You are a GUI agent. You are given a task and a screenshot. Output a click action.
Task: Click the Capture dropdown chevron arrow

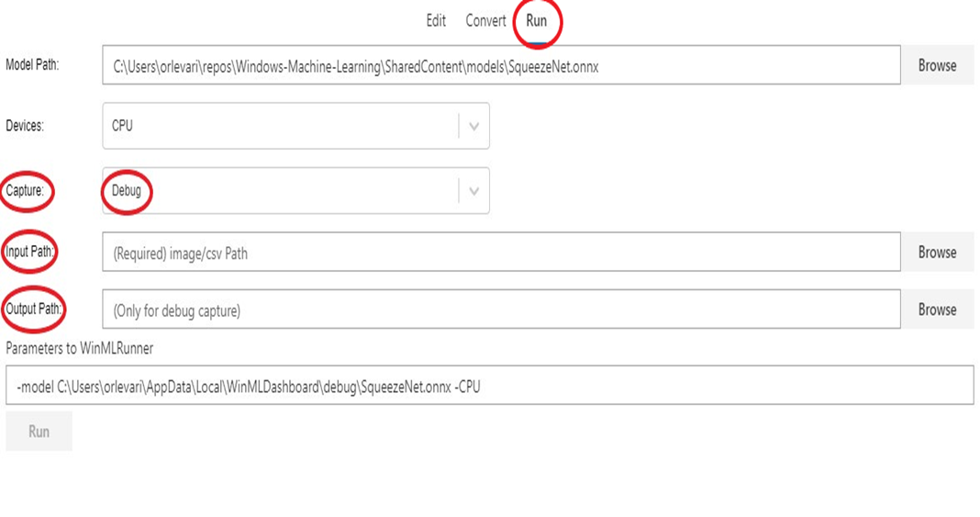(473, 191)
